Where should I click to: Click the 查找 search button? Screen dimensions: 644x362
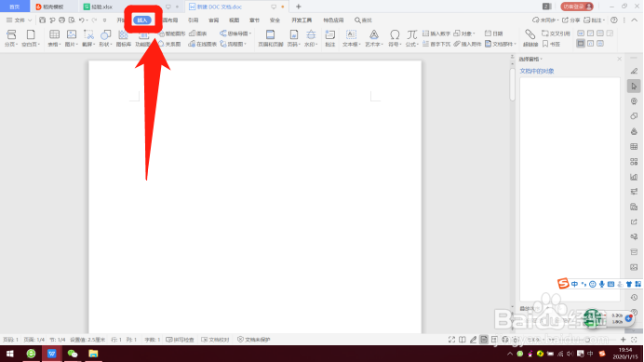click(x=363, y=20)
